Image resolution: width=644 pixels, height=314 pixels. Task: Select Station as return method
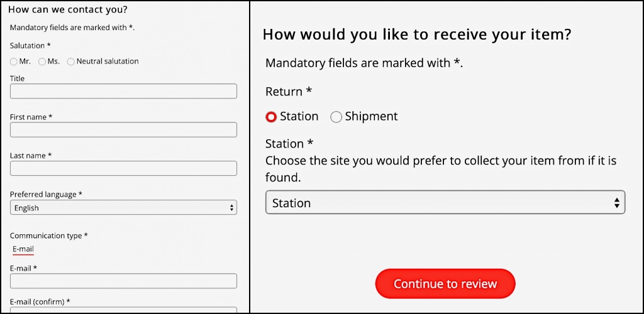pyautogui.click(x=271, y=117)
